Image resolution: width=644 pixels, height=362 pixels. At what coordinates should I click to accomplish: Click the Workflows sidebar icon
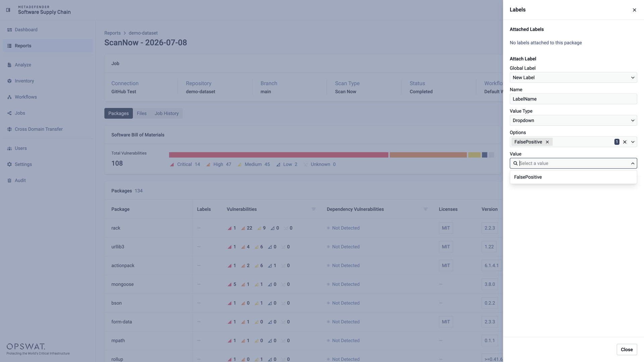[x=9, y=97]
